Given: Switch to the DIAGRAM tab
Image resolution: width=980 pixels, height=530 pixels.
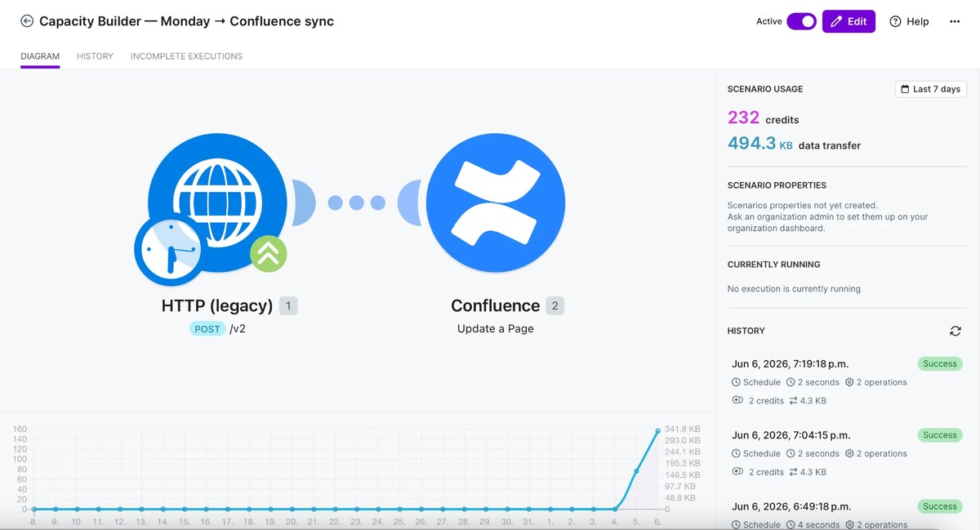Looking at the screenshot, I should point(40,56).
